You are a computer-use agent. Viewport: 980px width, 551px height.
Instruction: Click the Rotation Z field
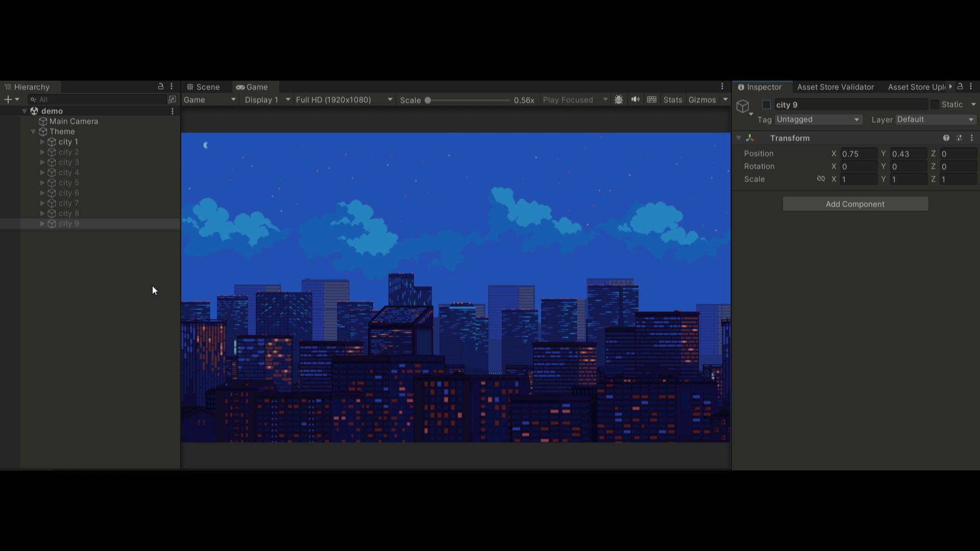[x=959, y=167]
